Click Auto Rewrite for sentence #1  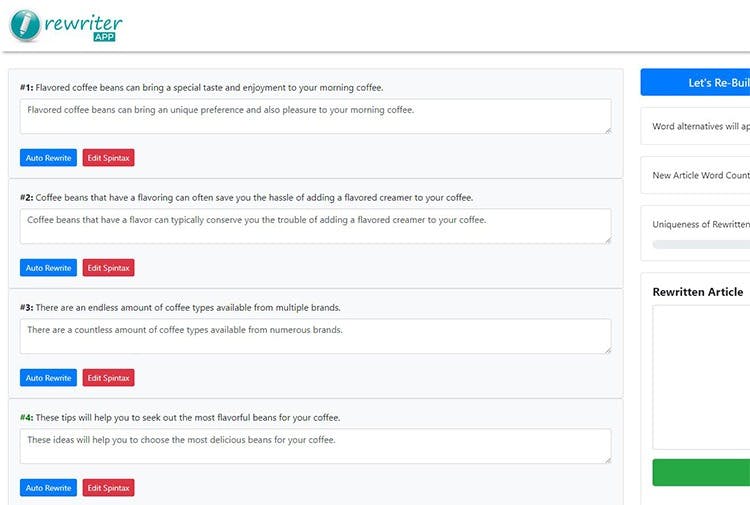pos(48,158)
